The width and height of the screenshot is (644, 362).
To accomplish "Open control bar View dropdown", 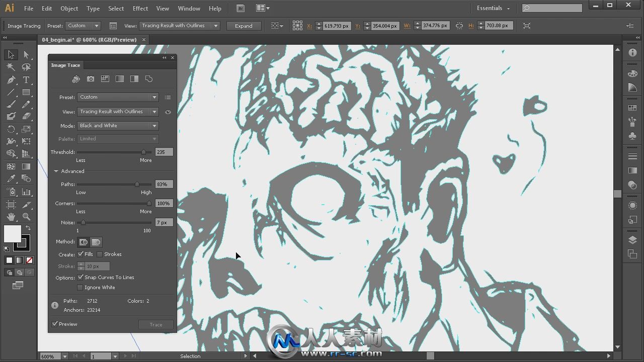I will (x=180, y=26).
